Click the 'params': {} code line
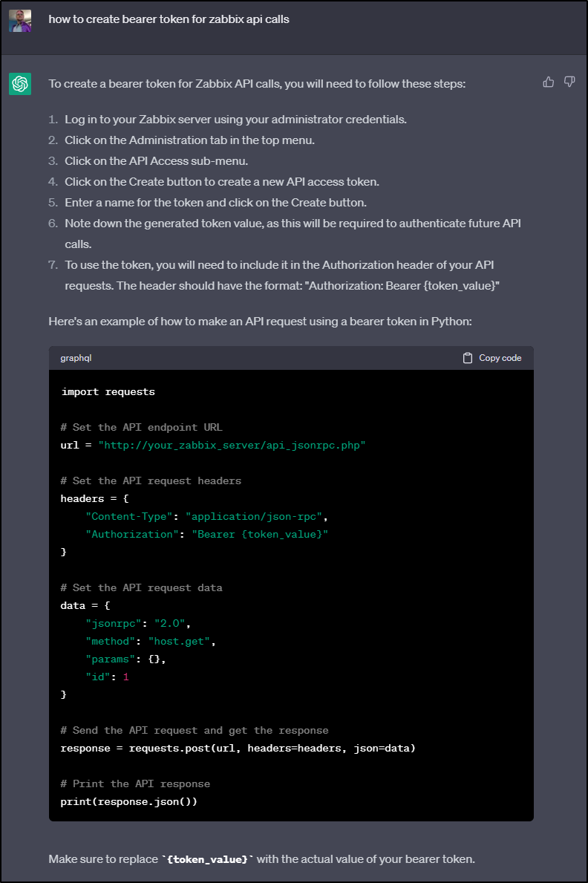This screenshot has width=588, height=883. coord(125,659)
